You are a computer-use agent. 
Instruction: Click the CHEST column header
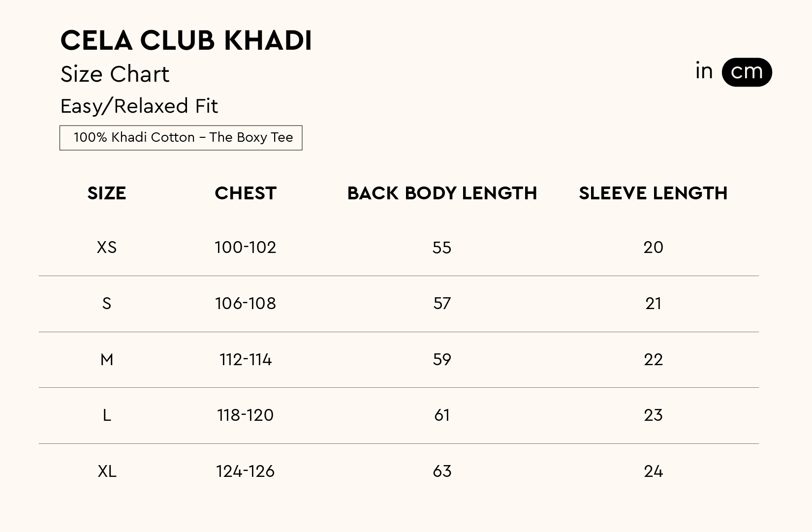pyautogui.click(x=246, y=193)
